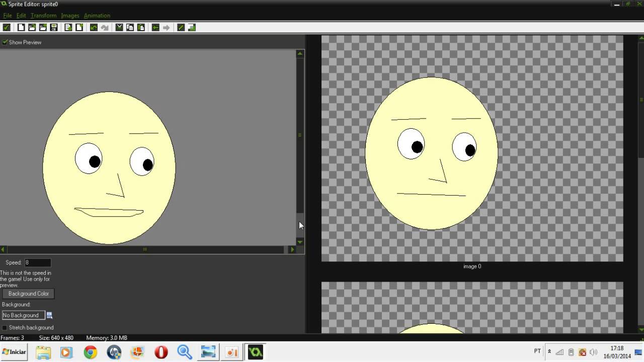Open the Iniciar start menu

point(14,352)
